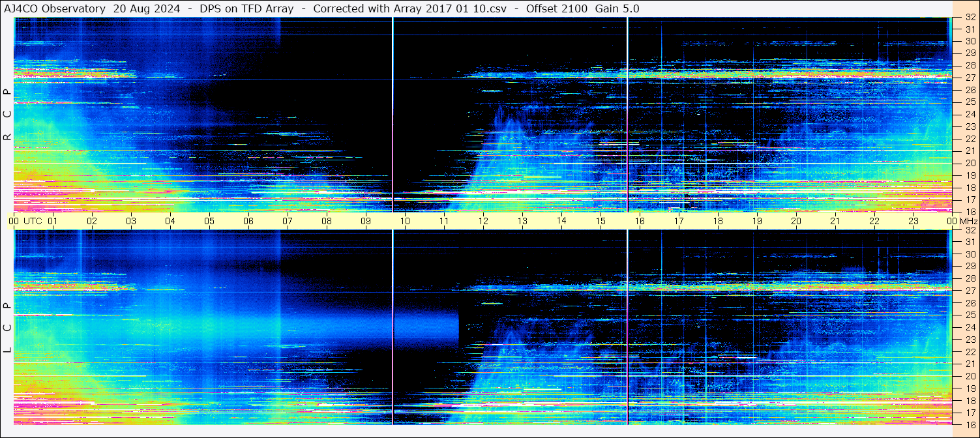Click the 32 MHz label of the LCP panel
The height and width of the screenshot is (438, 980).
970,230
